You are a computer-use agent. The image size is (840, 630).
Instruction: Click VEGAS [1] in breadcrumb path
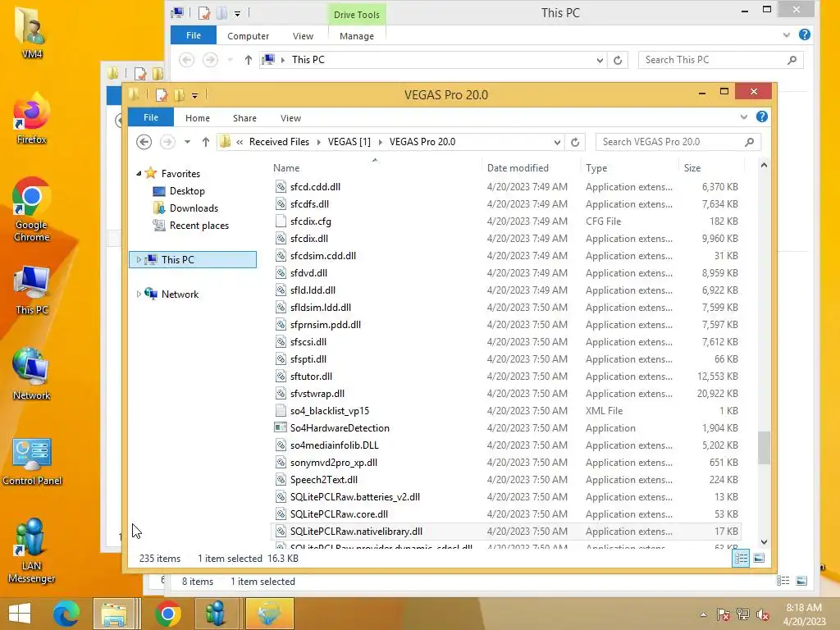tap(349, 142)
